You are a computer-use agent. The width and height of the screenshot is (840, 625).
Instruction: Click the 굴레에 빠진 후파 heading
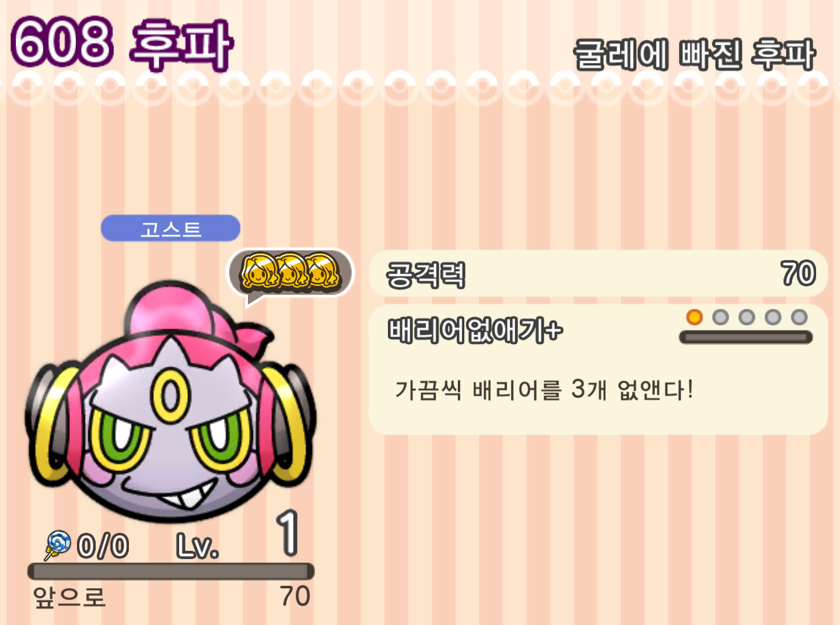tap(694, 54)
